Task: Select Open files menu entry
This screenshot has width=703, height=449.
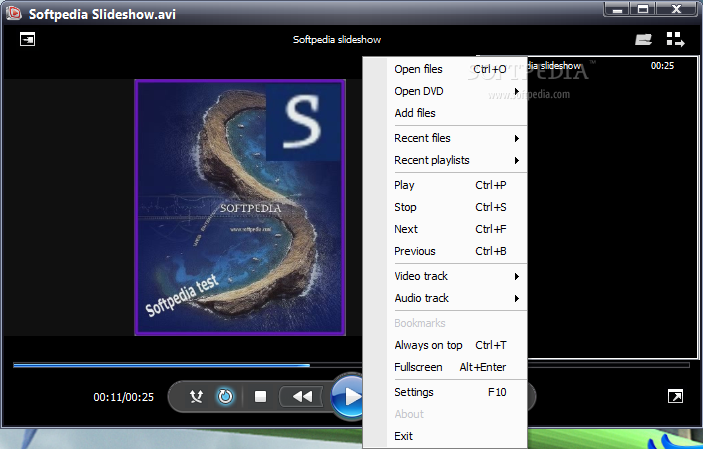Action: click(x=456, y=69)
